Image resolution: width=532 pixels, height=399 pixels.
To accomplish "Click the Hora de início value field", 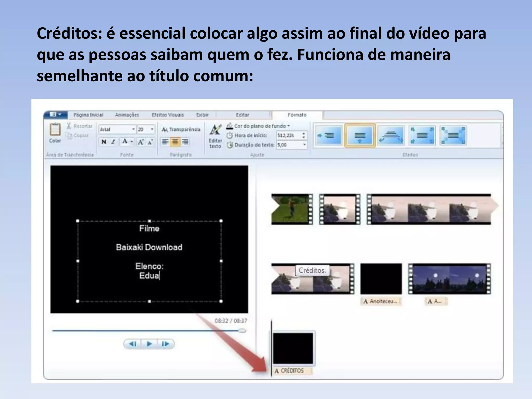I will pyautogui.click(x=288, y=135).
